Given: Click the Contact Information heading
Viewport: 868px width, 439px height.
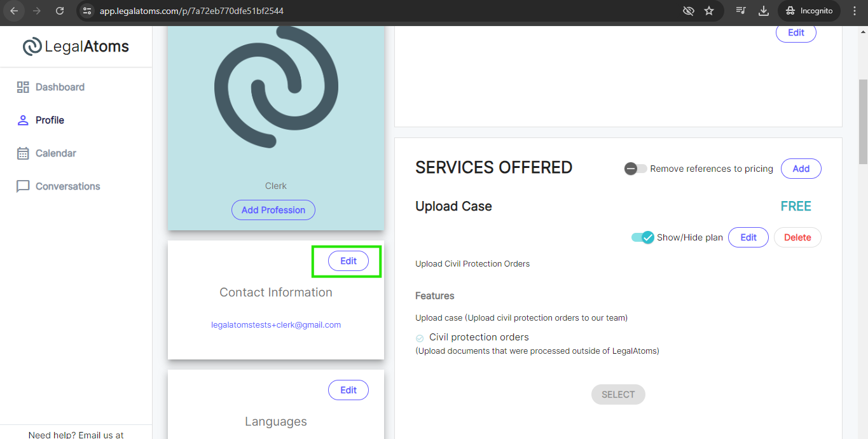Looking at the screenshot, I should click(276, 292).
